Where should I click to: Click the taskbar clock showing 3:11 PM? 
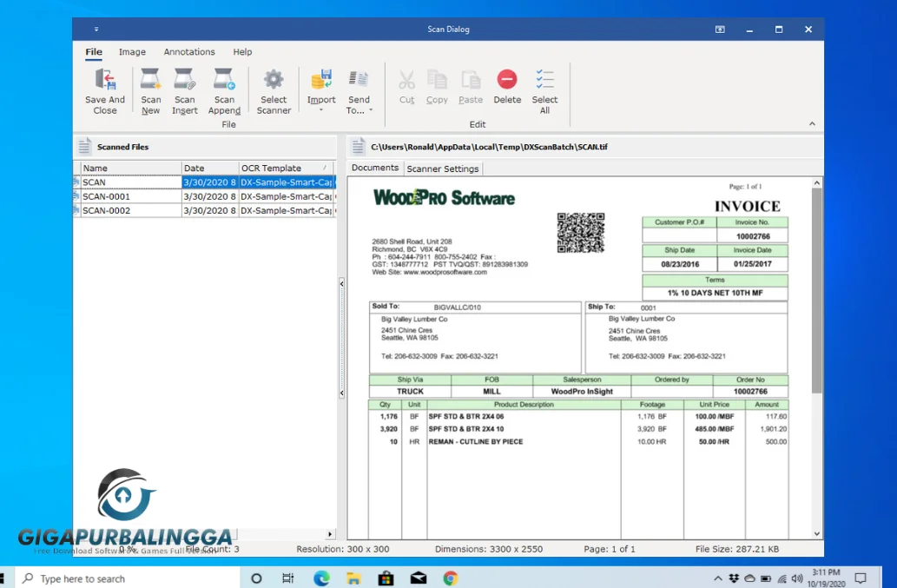[x=826, y=578]
